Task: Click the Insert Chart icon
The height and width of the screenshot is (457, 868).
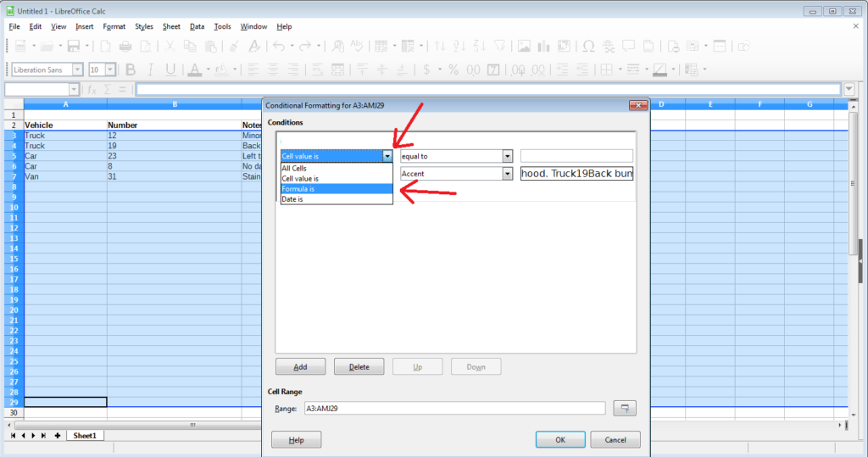Action: point(543,47)
